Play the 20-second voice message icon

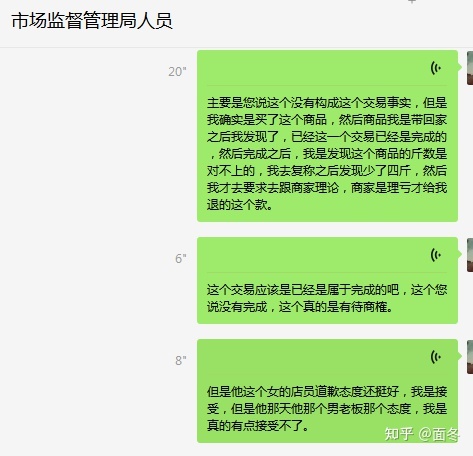coord(436,68)
